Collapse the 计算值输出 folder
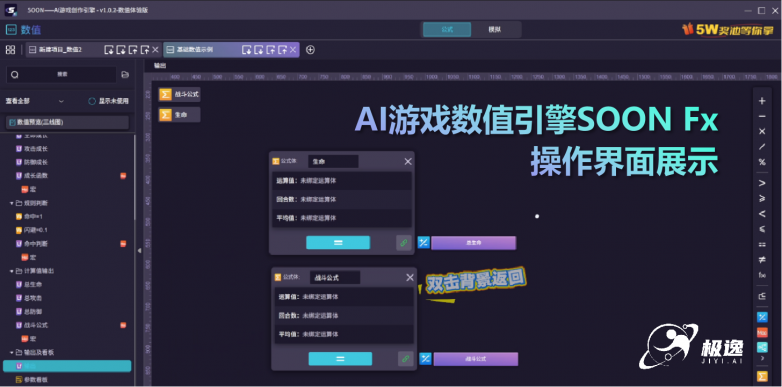782x387 pixels. [12, 271]
